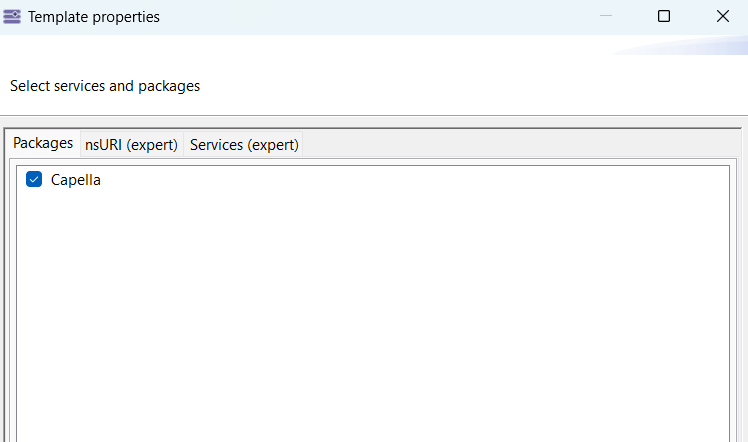
Task: Maximize the Template properties dialog
Action: tap(663, 17)
